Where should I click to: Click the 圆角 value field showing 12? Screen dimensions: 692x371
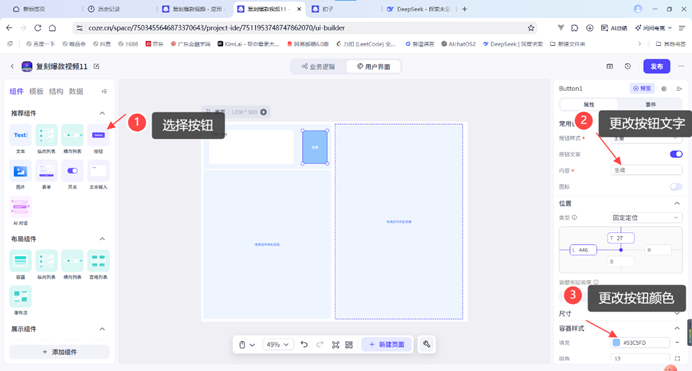[640, 359]
